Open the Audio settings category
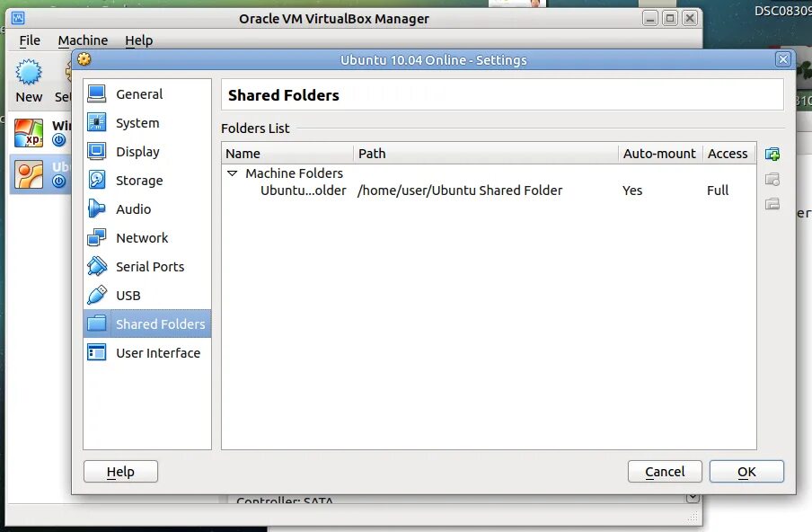This screenshot has width=812, height=532. pyautogui.click(x=147, y=209)
